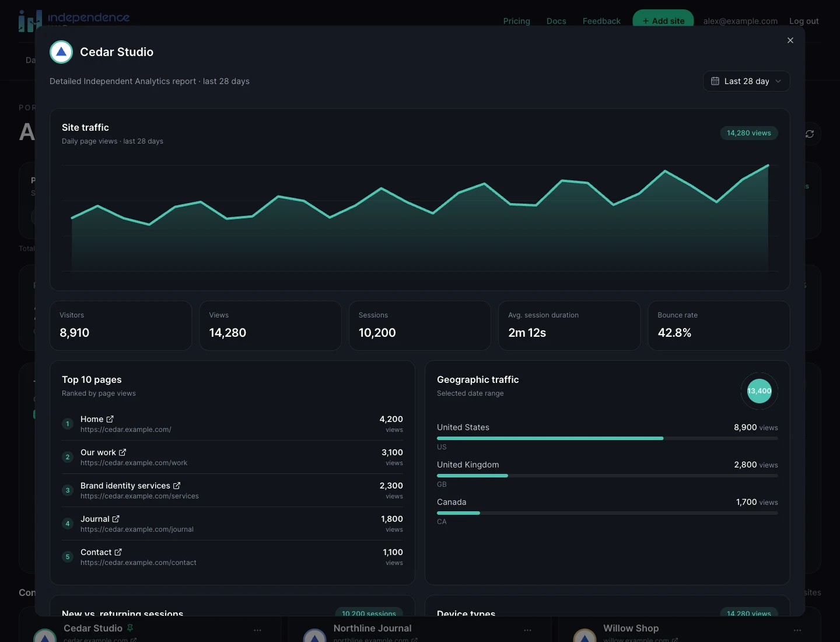Viewport: 840px width, 642px height.
Task: Open Our work external link icon
Action: coord(123,452)
